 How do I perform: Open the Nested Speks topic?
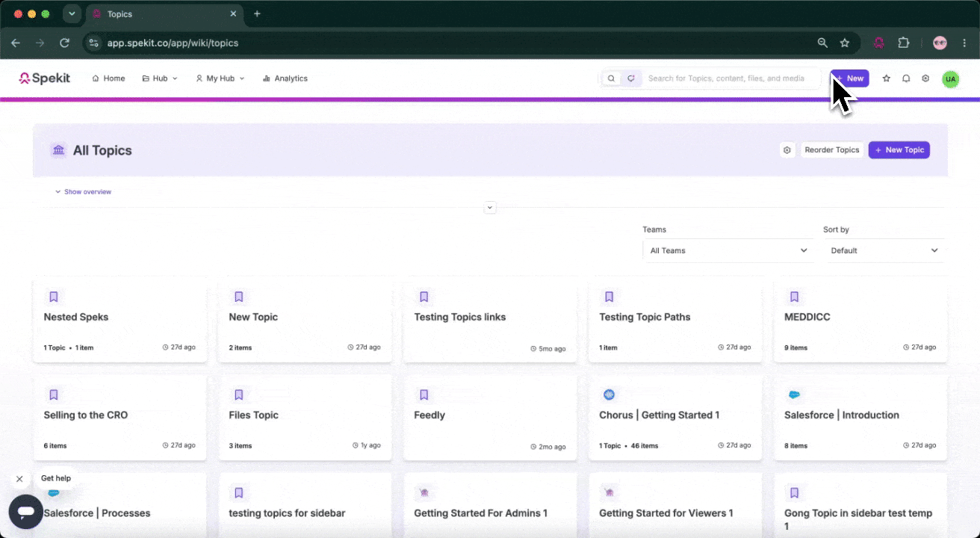tap(76, 317)
